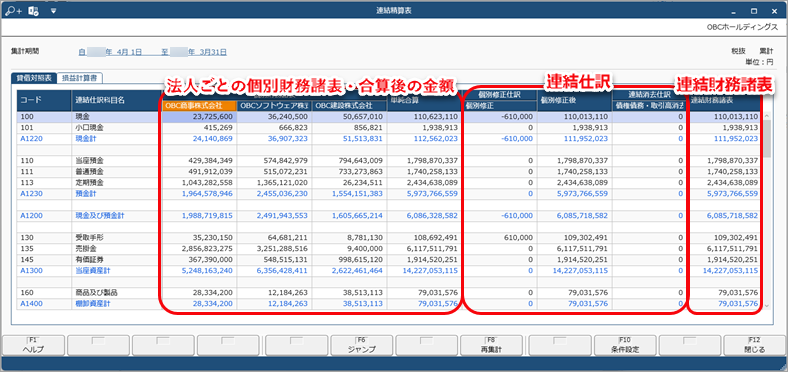Open the 集計期間 date range link

152,51
